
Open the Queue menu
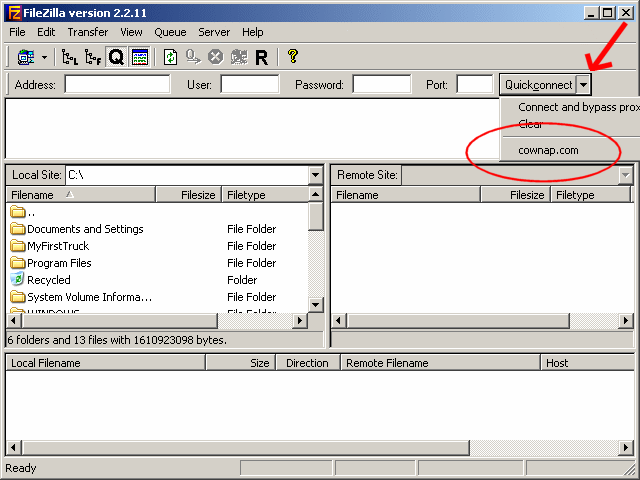pos(170,32)
